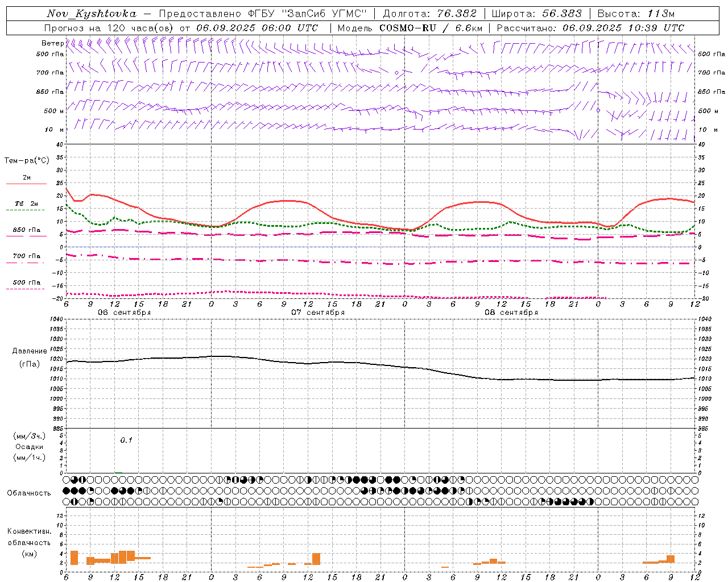Click the Долгота: 76.382 field

point(430,14)
